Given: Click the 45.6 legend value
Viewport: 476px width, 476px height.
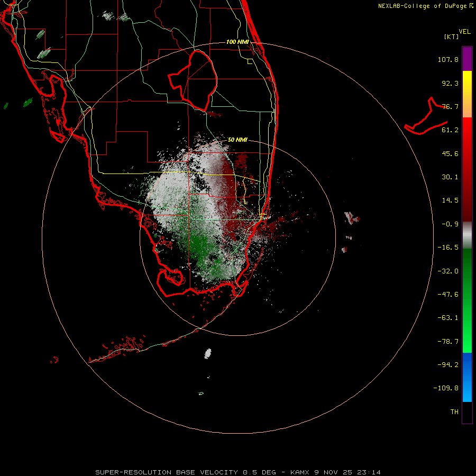Looking at the screenshot, I should (x=450, y=153).
